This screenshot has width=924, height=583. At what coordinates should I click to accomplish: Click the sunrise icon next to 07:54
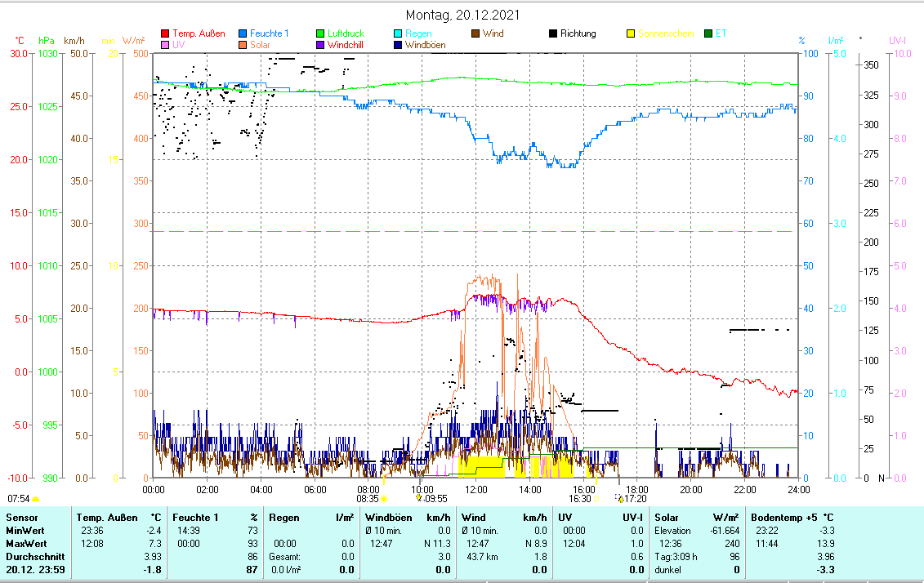35,498
